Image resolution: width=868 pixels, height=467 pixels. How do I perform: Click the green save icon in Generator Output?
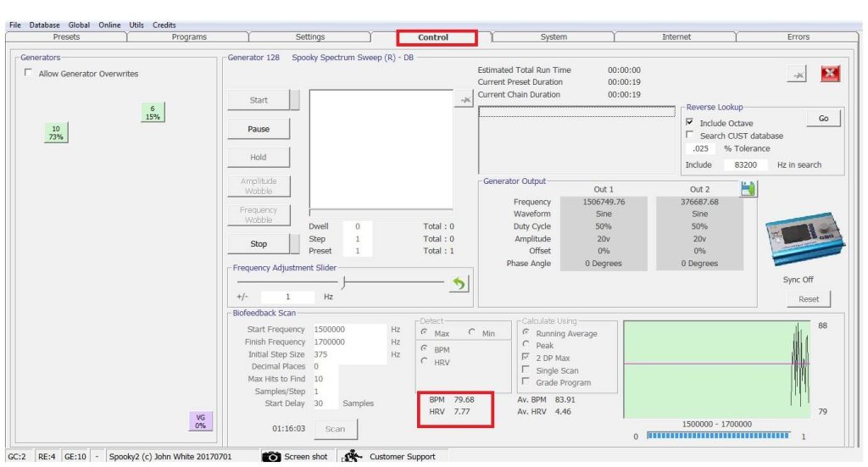(x=748, y=189)
